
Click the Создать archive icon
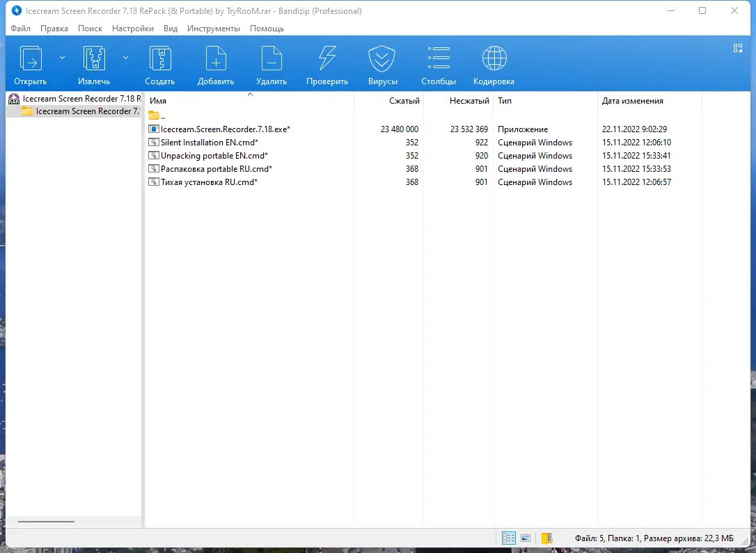(x=160, y=58)
